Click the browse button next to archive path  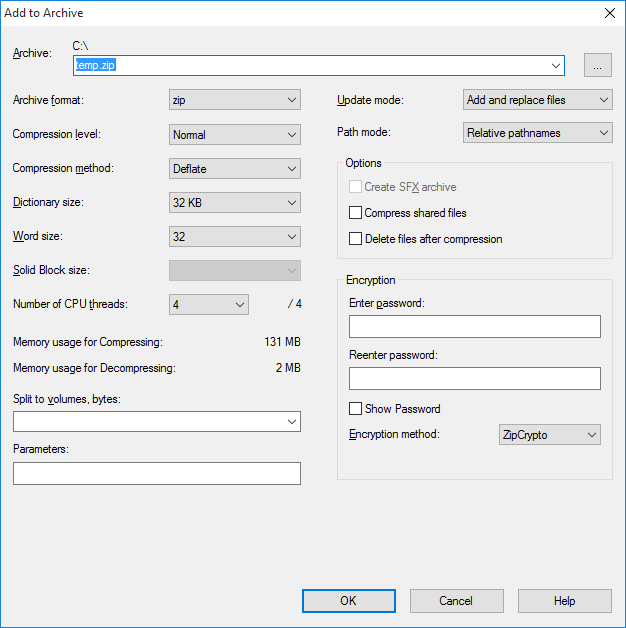(x=597, y=65)
